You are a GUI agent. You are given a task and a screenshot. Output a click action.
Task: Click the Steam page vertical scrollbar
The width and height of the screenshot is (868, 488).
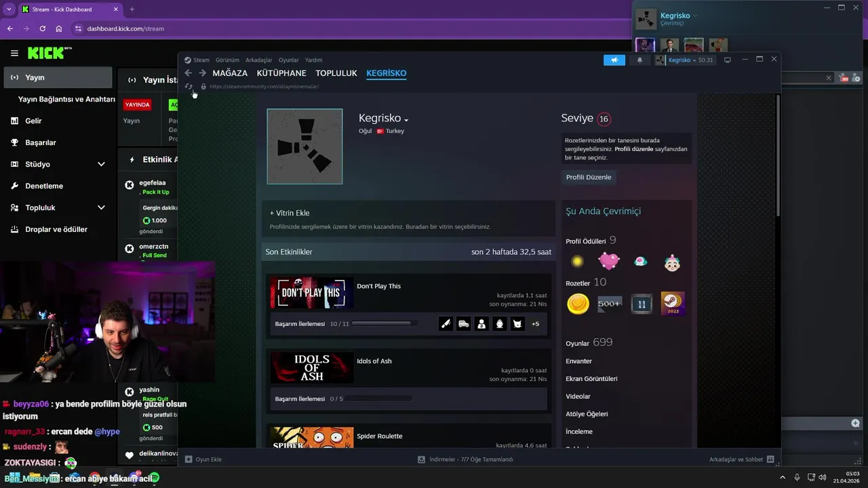click(x=778, y=156)
